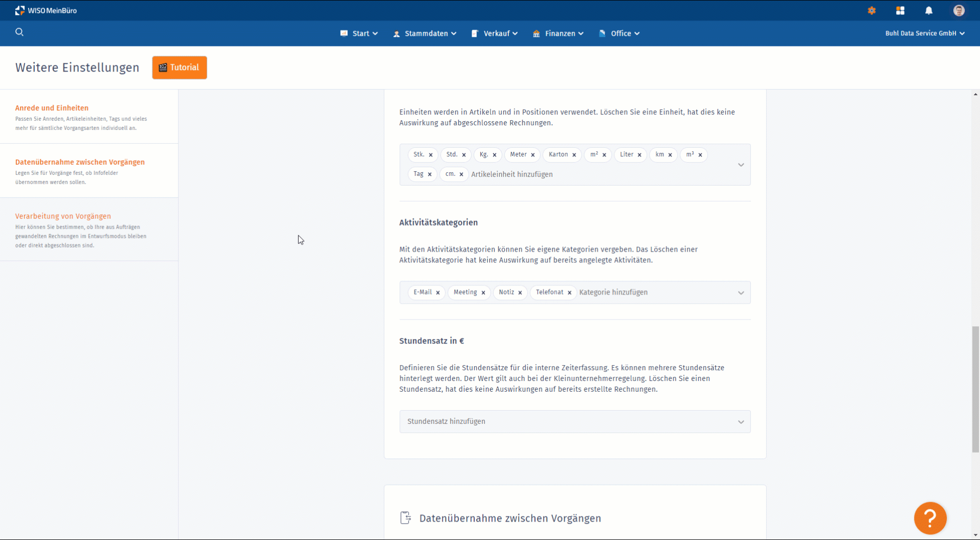The height and width of the screenshot is (540, 980).
Task: Go to Verarbeitung von Vorgängen section
Action: coord(63,216)
